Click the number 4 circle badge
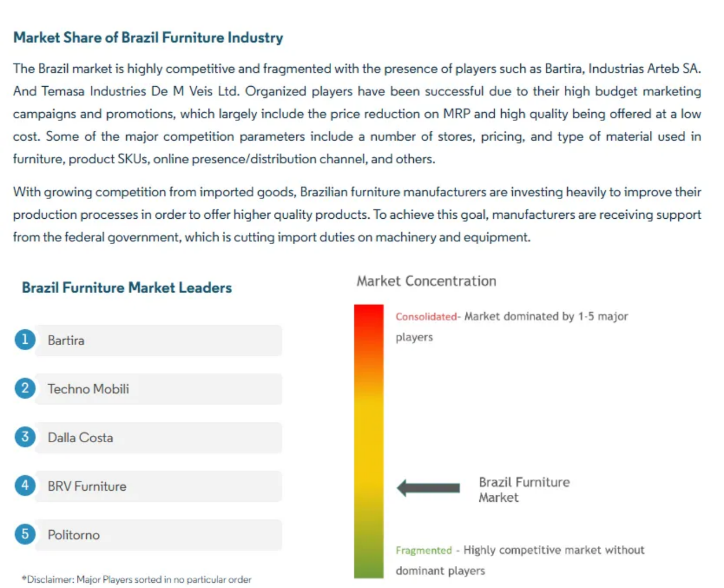Screen dimensions: 724x588 [25, 486]
